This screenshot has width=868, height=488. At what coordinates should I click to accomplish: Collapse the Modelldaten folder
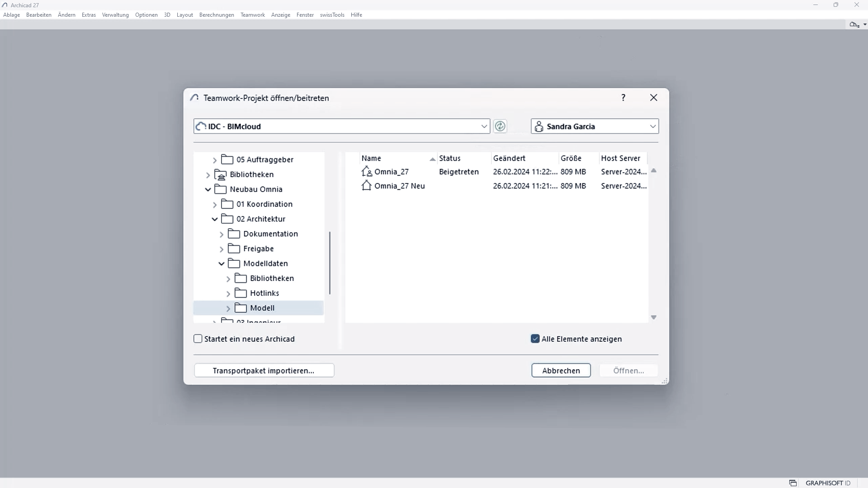point(222,263)
